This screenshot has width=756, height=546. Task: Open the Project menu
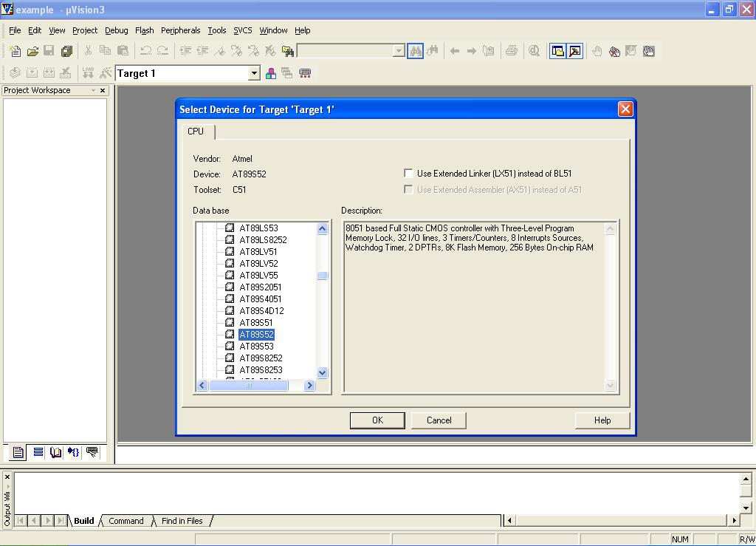[85, 30]
